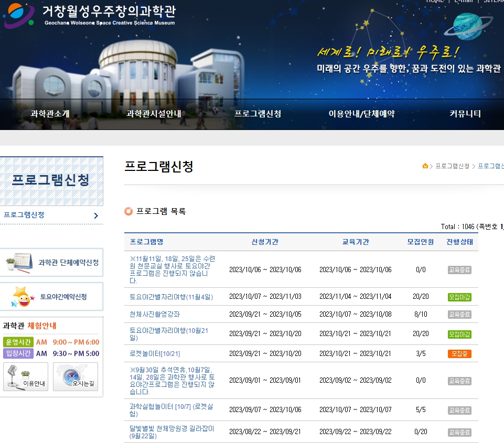Open 토요야간별자리여행(10월21일) program
Image resolution: width=504 pixels, height=443 pixels.
(x=169, y=334)
